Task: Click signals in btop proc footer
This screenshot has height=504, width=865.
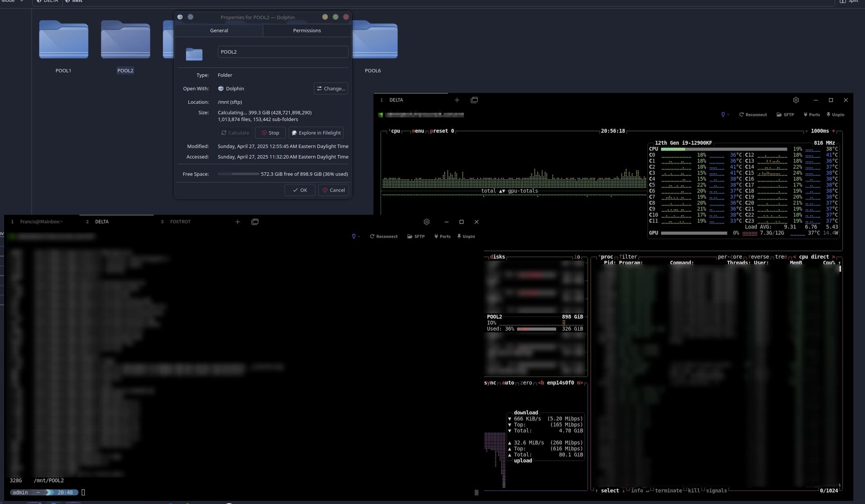Action: [716, 490]
